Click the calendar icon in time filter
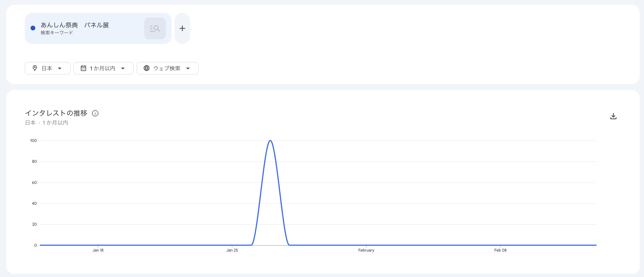This screenshot has height=277, width=644. point(83,68)
